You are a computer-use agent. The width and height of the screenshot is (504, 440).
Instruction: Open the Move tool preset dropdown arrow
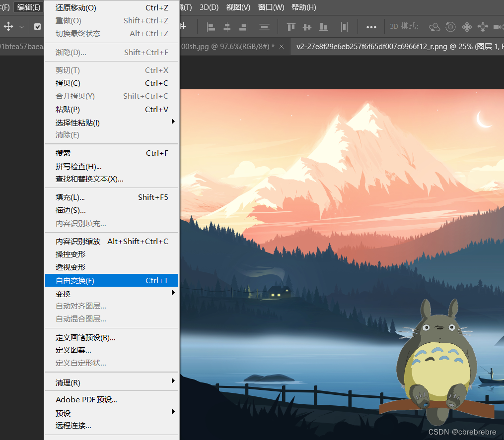tap(21, 27)
